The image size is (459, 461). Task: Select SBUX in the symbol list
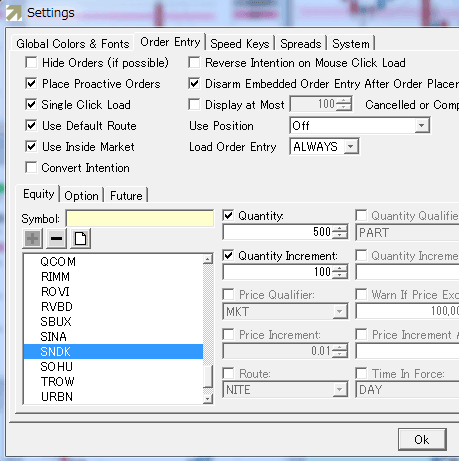[x=113, y=321]
